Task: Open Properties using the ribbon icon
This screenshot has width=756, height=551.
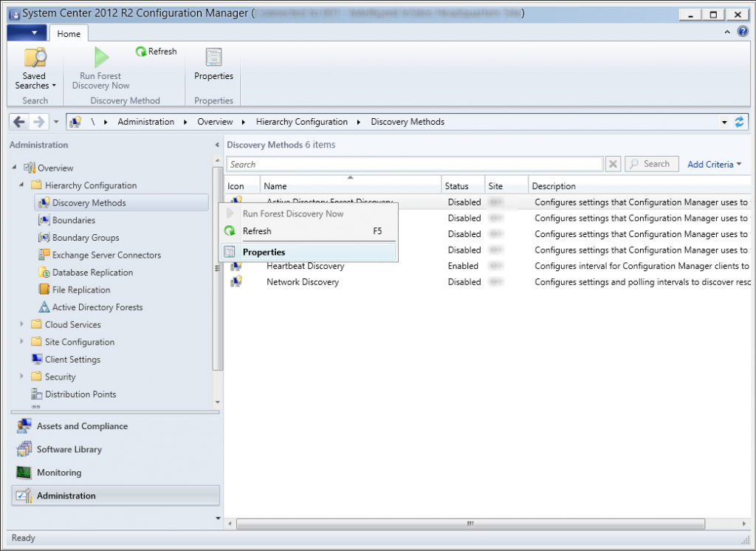Action: click(x=213, y=58)
